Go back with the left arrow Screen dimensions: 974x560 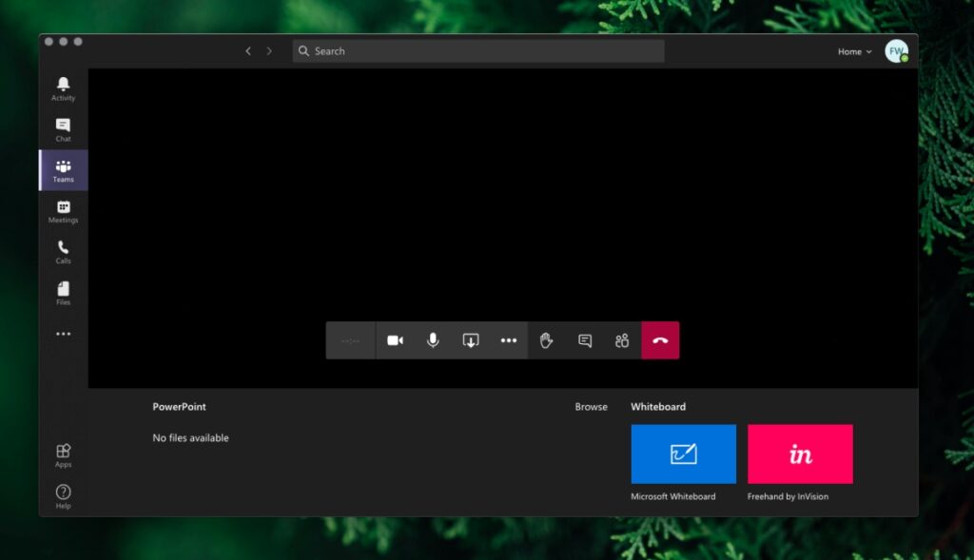click(248, 51)
